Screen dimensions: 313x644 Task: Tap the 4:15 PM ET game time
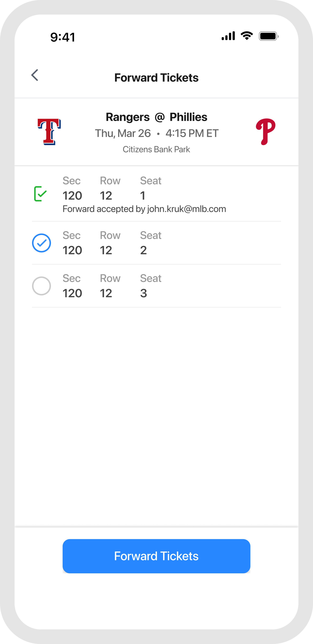[x=192, y=133]
